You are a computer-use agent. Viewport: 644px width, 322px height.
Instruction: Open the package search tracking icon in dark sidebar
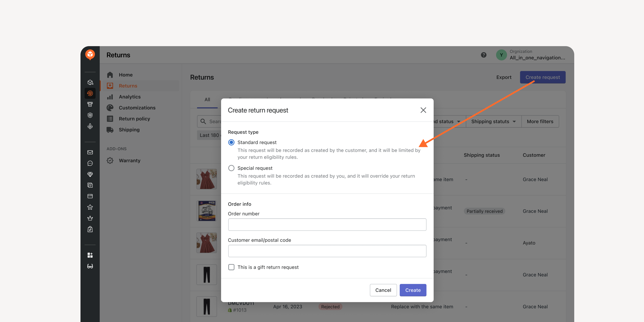[x=90, y=82]
